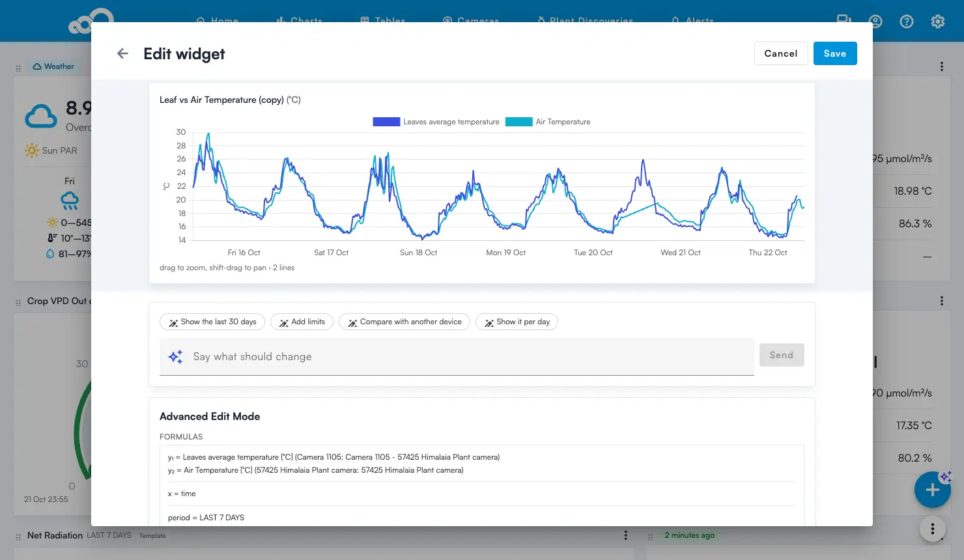The width and height of the screenshot is (964, 560).
Task: Open the settings gear in top bar
Action: [x=938, y=21]
